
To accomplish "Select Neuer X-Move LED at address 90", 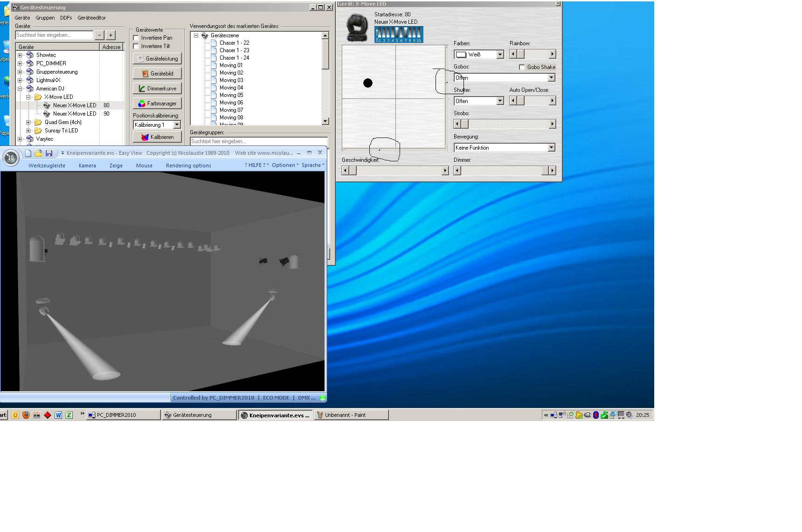I will [x=75, y=114].
